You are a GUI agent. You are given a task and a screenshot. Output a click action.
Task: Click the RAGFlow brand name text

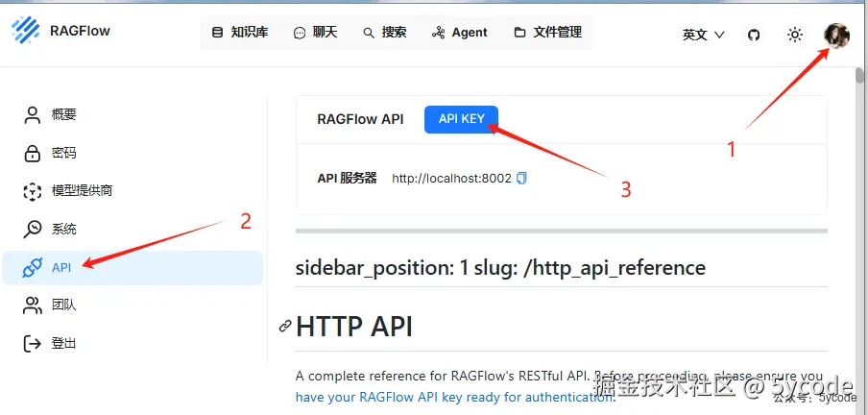(80, 31)
